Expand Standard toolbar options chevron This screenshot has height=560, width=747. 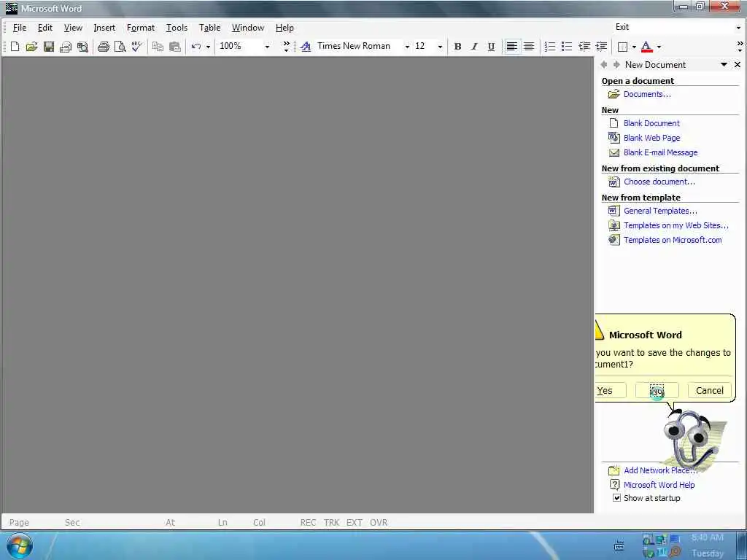(286, 46)
